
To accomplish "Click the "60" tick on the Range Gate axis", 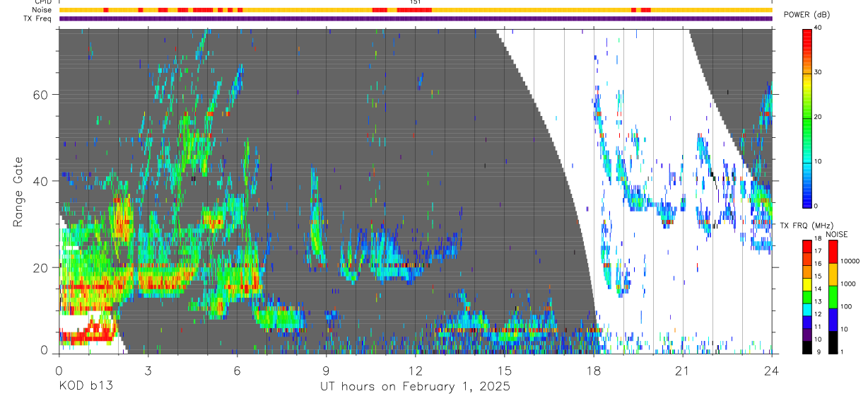I will 40,95.
